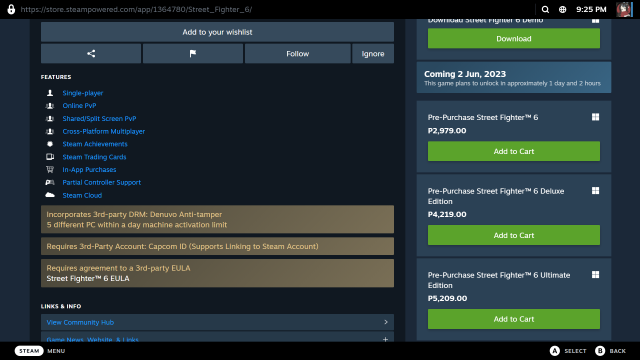The height and width of the screenshot is (360, 640).
Task: Click the Steam Achievements icon
Action: click(50, 144)
